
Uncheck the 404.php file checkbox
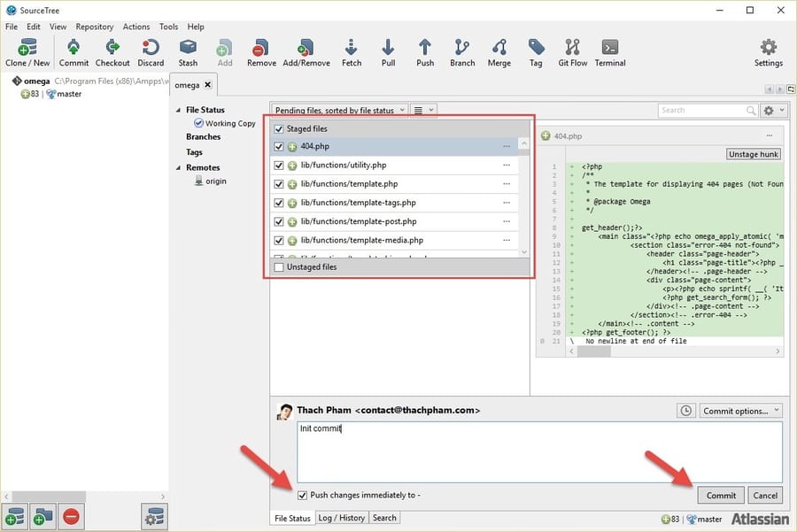click(x=279, y=146)
